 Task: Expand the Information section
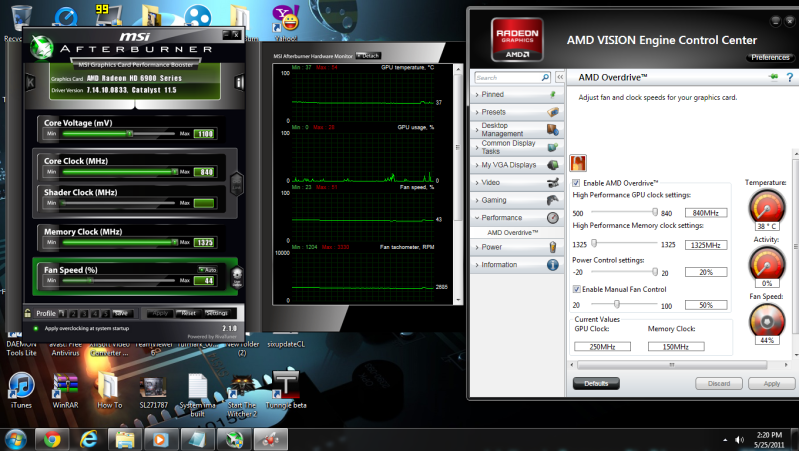(x=517, y=264)
